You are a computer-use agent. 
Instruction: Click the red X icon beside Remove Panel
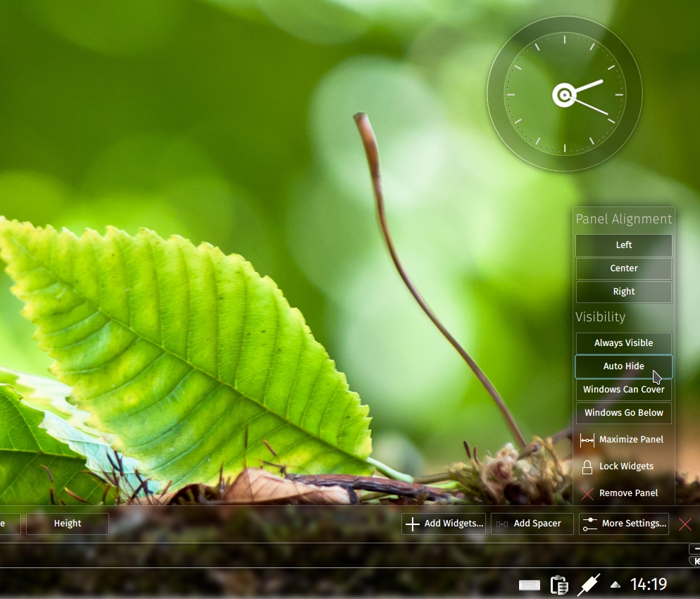coord(587,493)
